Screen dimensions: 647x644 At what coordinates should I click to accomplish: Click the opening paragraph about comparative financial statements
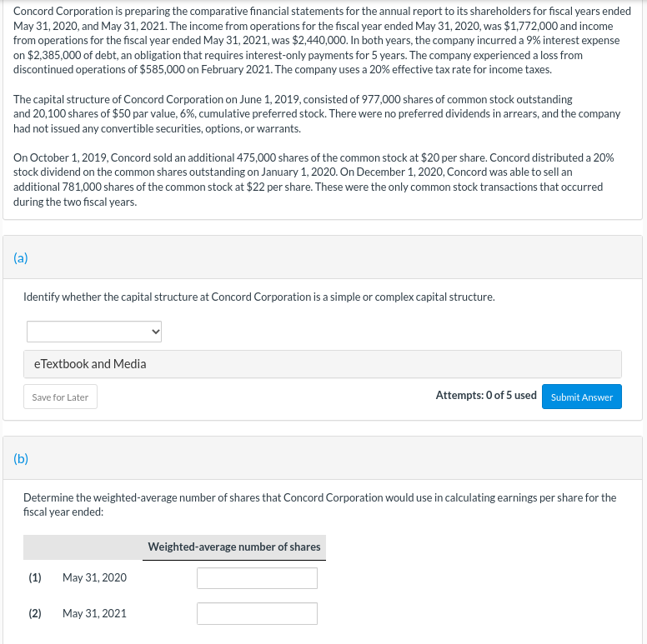tap(322, 40)
